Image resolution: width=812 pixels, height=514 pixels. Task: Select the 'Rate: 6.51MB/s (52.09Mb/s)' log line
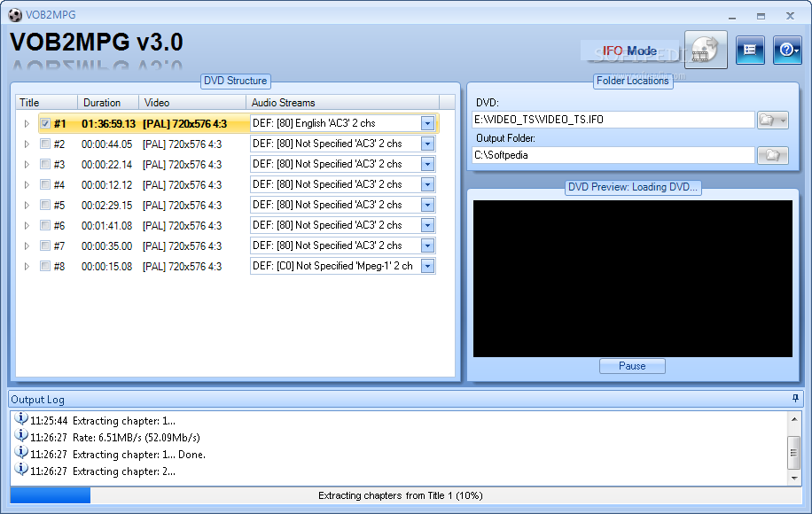pyautogui.click(x=137, y=438)
